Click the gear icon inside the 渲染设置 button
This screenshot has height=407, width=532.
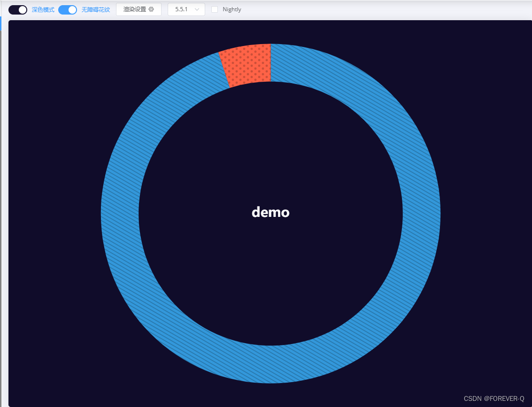coord(150,9)
